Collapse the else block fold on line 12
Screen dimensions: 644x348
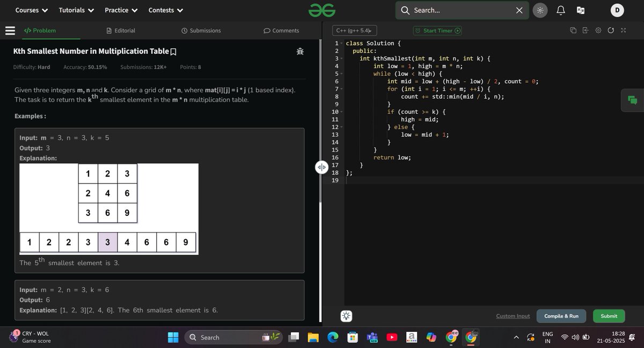(342, 127)
